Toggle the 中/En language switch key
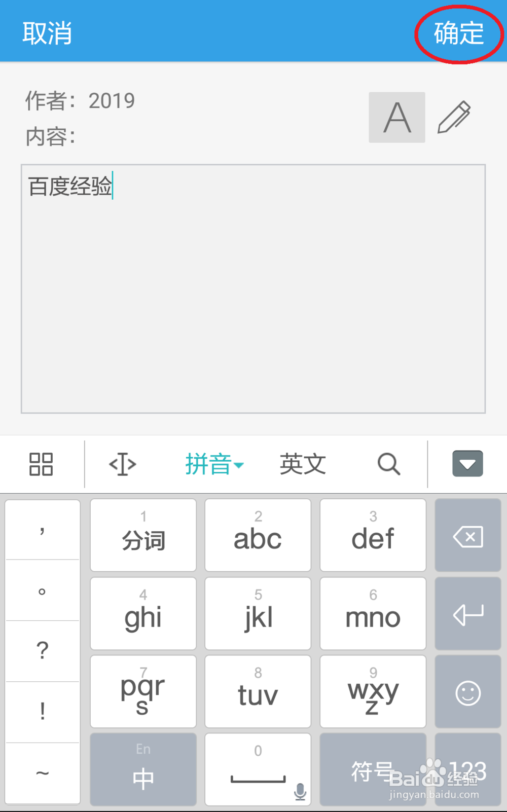The width and height of the screenshot is (507, 812). tap(143, 769)
